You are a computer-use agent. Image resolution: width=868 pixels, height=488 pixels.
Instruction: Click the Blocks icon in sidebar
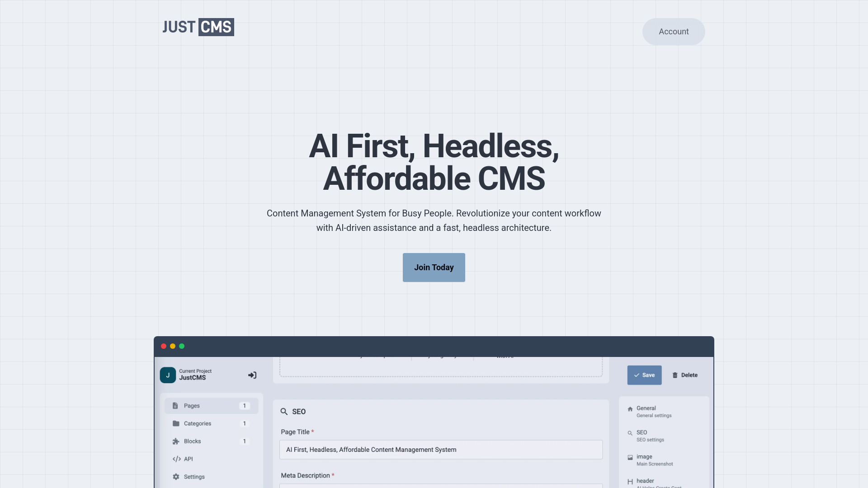pyautogui.click(x=175, y=441)
